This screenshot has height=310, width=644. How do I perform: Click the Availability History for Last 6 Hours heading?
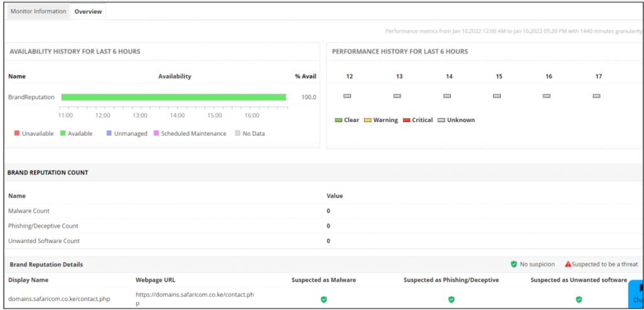(75, 52)
